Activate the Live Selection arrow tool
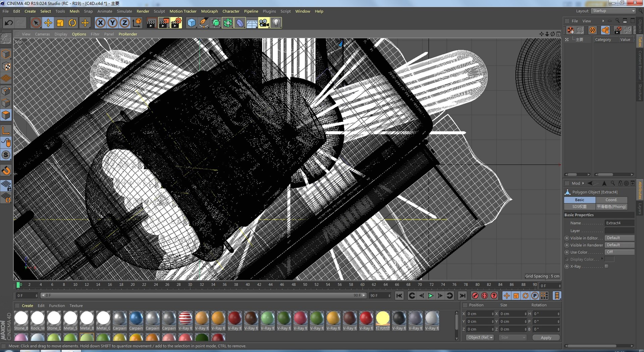 coord(36,23)
